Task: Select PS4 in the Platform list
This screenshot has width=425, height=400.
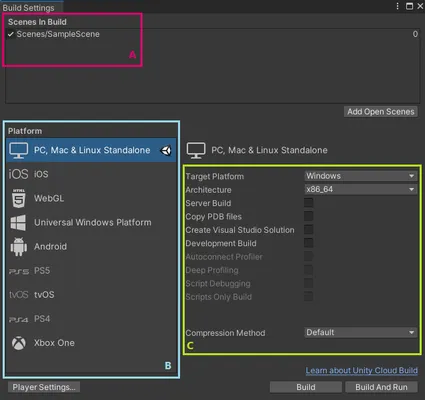Action: (x=91, y=319)
